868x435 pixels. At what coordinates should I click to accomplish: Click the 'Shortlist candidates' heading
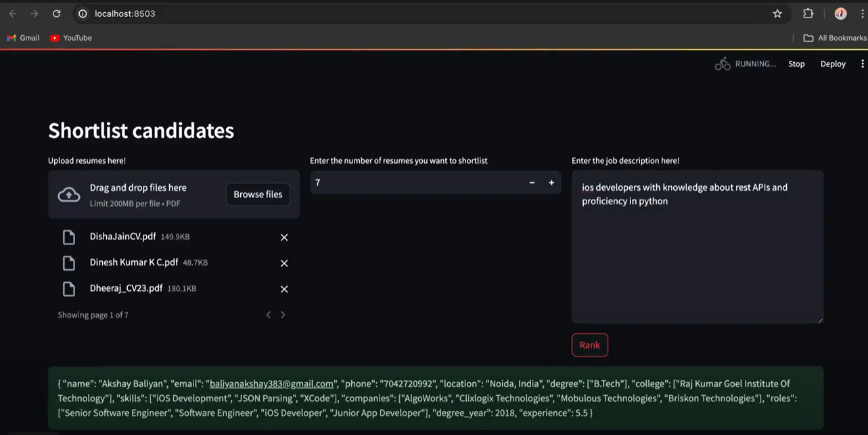[141, 131]
